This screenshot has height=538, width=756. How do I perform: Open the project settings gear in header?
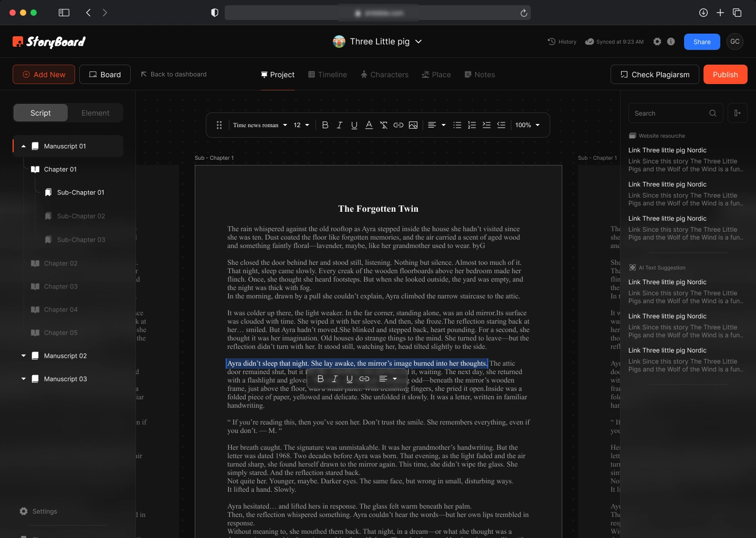(x=657, y=42)
